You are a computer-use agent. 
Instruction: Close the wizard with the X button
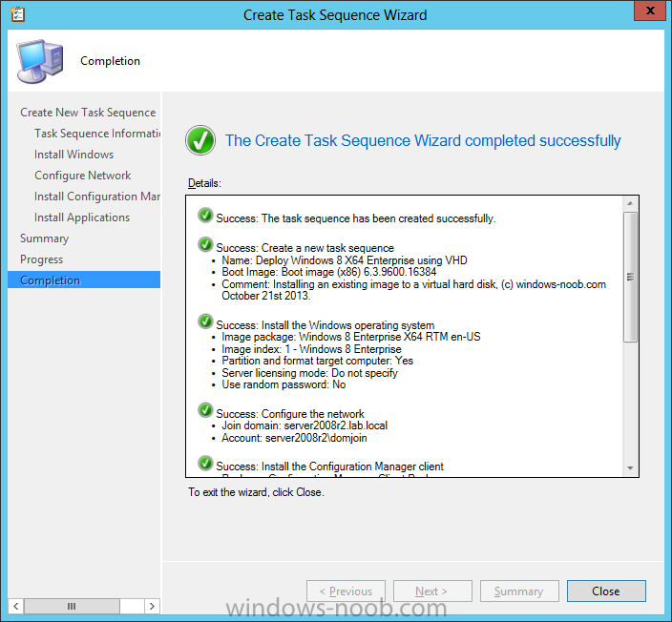point(649,10)
